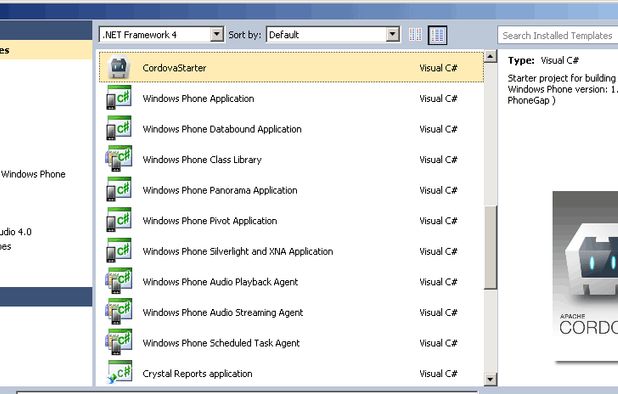Click the Search Installed Templates field
The width and height of the screenshot is (618, 394).
pos(558,35)
